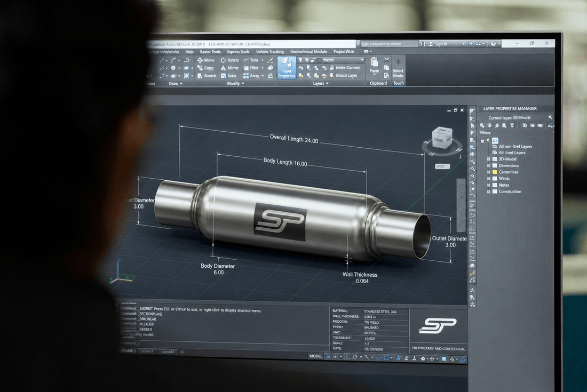Select the Copy tool in Modify panel
Screen dimensions: 587x392
coord(205,68)
